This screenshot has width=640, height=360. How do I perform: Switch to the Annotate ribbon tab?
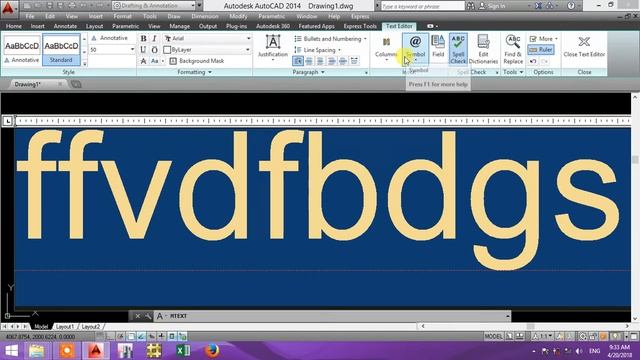[x=65, y=26]
